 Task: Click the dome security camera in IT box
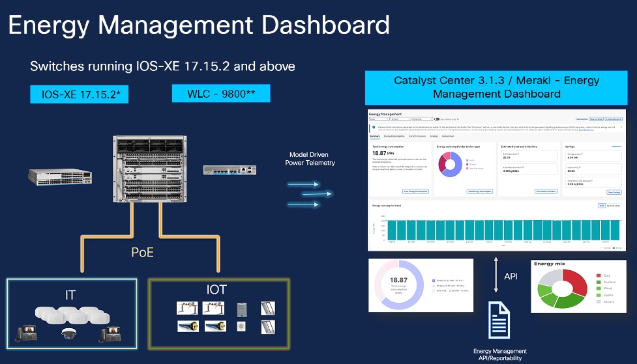(68, 333)
